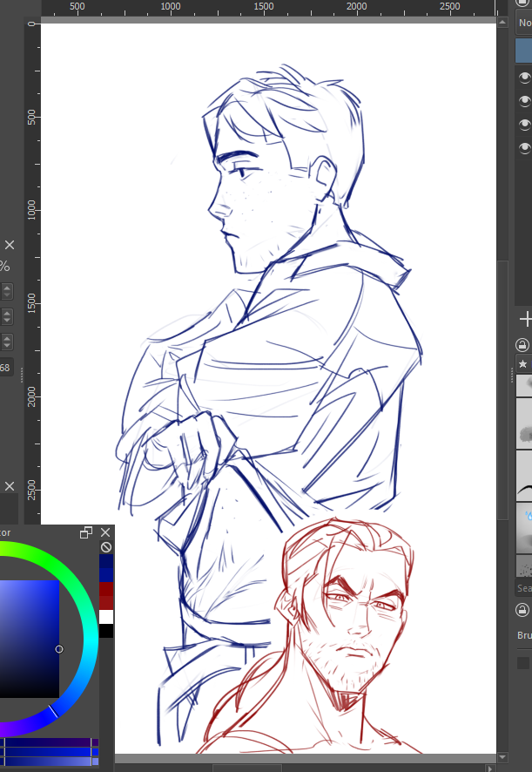Open the layer blending mode dropdown
The width and height of the screenshot is (532, 772).
(x=523, y=23)
